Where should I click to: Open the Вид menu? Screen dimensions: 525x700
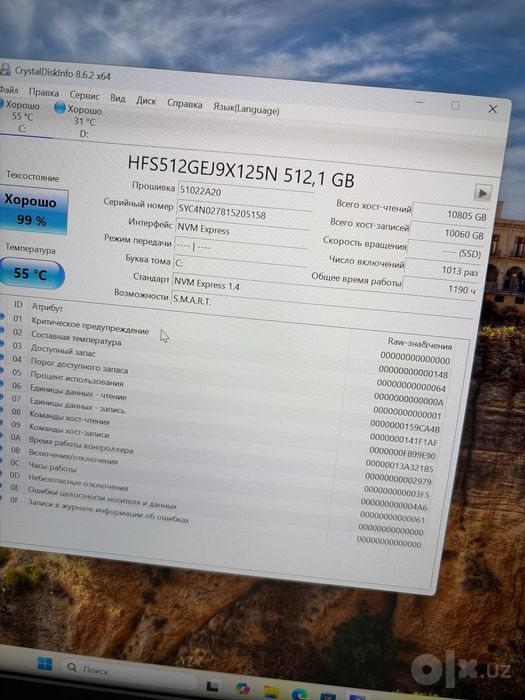click(x=118, y=98)
